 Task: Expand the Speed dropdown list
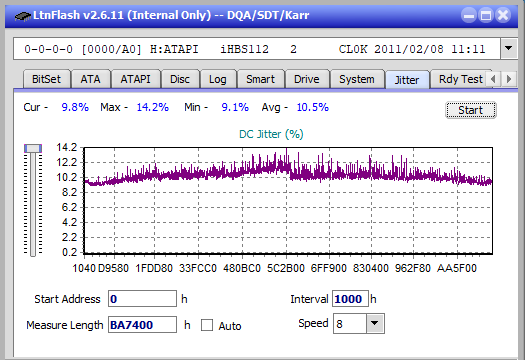click(375, 323)
